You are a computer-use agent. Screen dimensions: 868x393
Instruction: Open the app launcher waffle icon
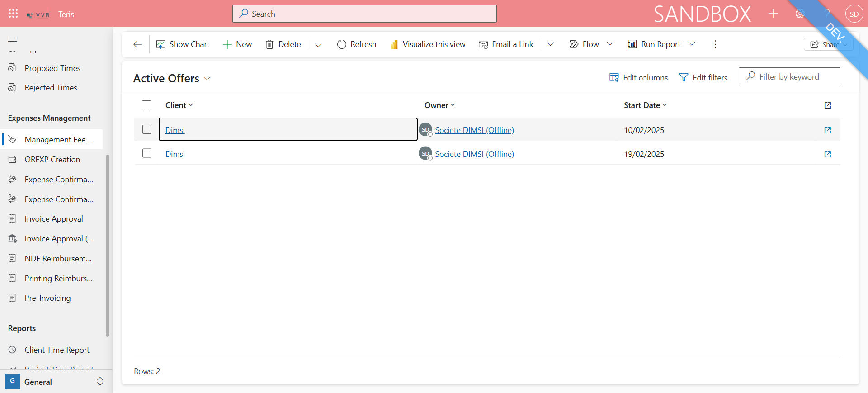click(13, 14)
